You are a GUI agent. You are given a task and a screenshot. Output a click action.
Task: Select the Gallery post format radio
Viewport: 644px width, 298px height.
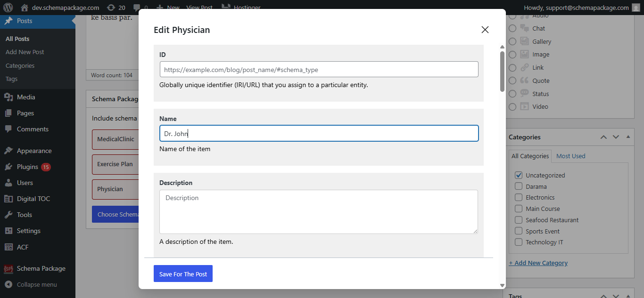point(512,41)
